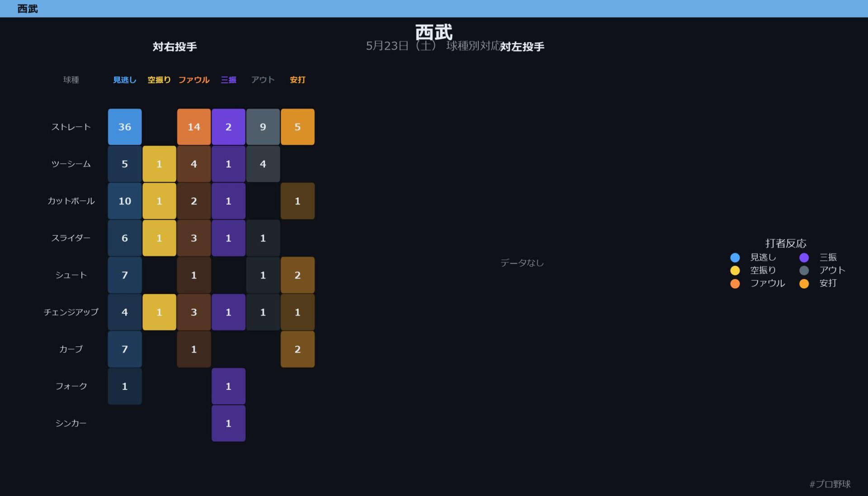Click the ストレート ファウル cell showing 14
This screenshot has height=496, width=868.
[194, 127]
